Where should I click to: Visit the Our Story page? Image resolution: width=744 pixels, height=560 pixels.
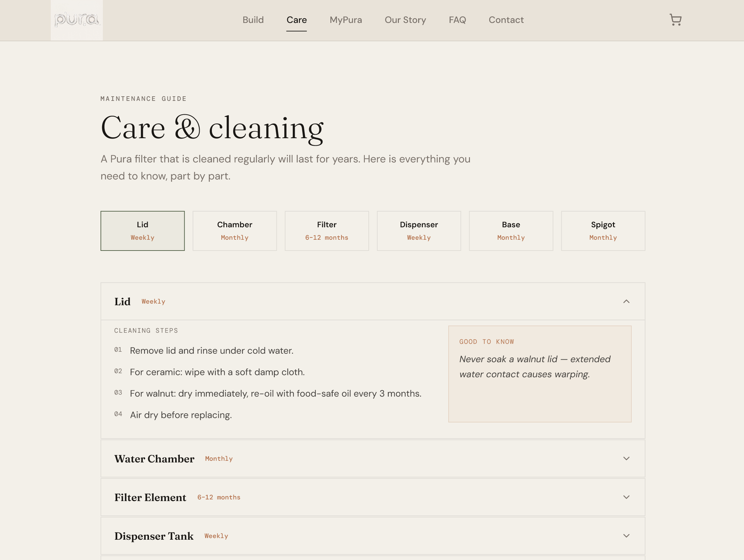point(405,20)
